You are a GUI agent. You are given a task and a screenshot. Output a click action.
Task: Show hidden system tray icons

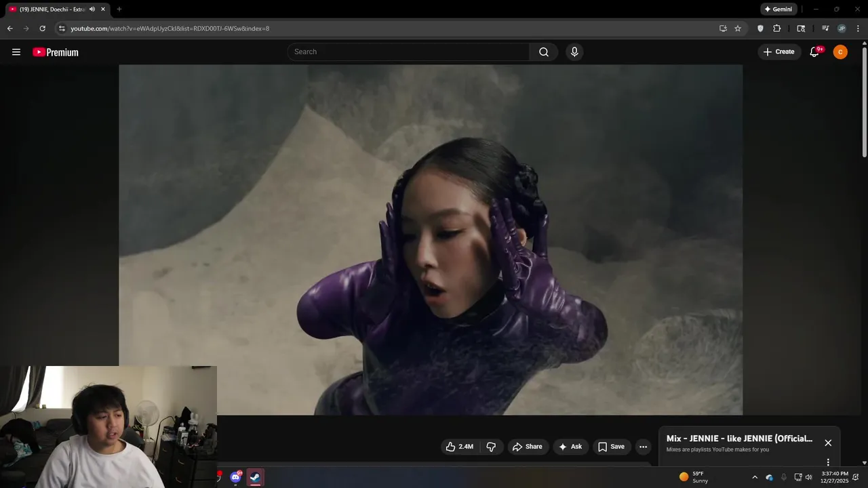(755, 477)
